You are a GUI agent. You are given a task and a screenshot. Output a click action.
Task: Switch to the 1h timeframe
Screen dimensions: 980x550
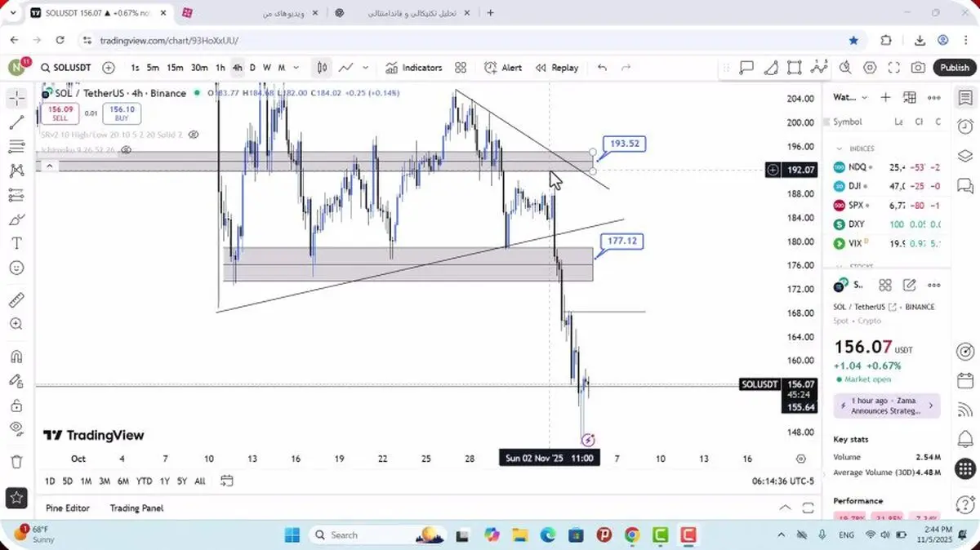[x=220, y=68]
